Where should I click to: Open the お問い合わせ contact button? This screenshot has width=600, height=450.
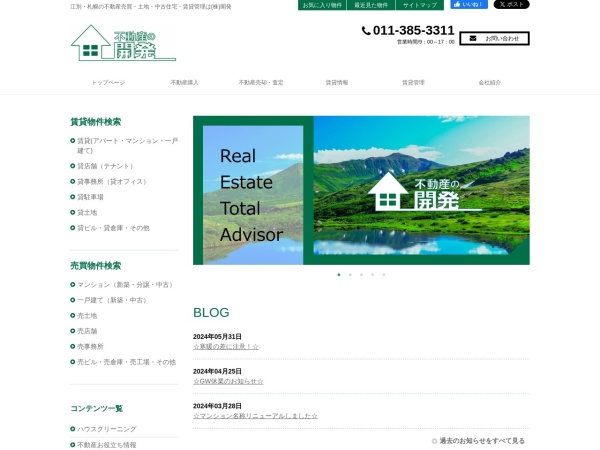point(494,38)
